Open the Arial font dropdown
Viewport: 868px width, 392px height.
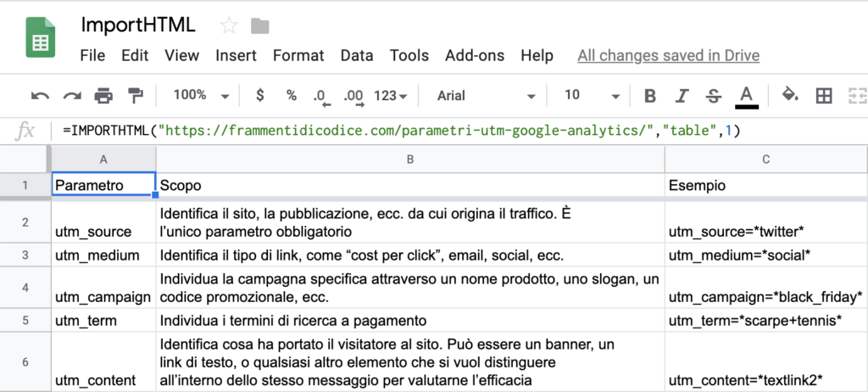pyautogui.click(x=486, y=96)
